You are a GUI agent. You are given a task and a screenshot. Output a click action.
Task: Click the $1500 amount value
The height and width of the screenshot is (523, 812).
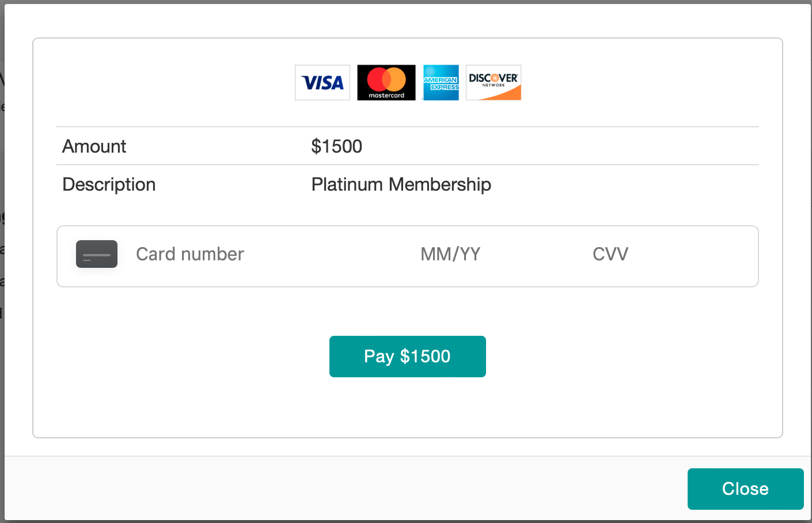click(x=337, y=146)
